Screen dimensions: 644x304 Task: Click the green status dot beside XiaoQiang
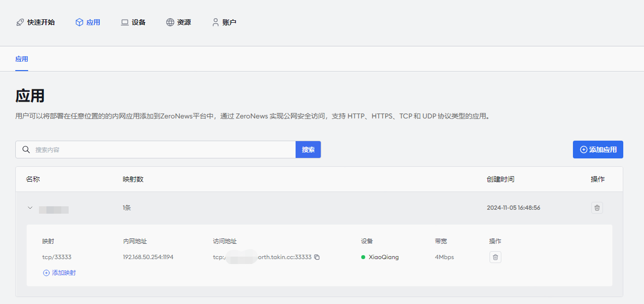tap(363, 257)
